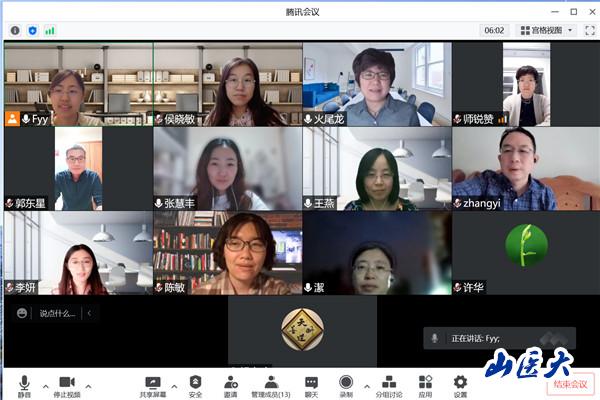Viewport: 600px width, 400px height.
Task: Open breakout rooms discussion
Action: click(x=389, y=384)
